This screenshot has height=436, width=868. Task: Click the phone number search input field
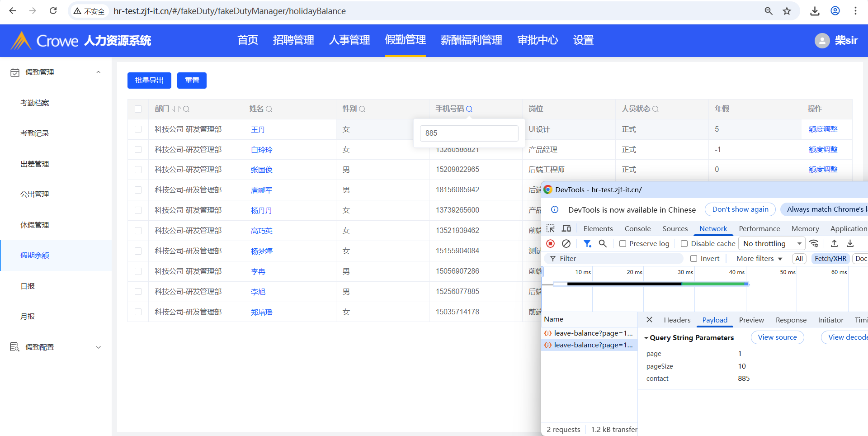(x=469, y=133)
